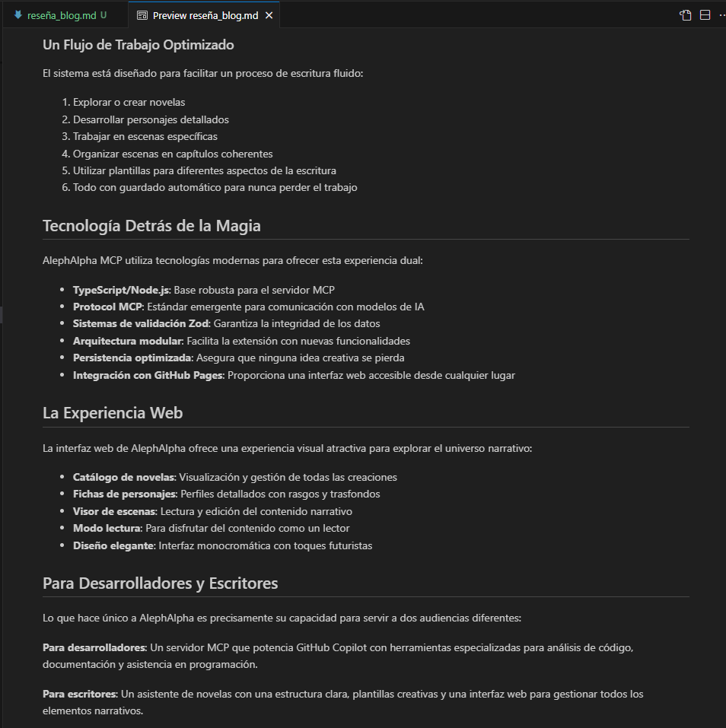
Task: Click the 'La Experiencia Web' heading
Action: (113, 413)
